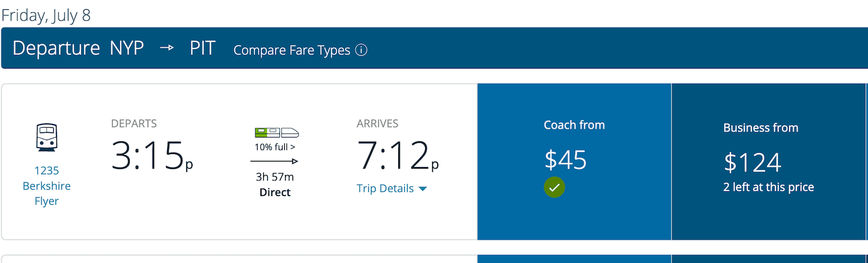
Task: Click the Compare Fare Types link
Action: pos(292,50)
